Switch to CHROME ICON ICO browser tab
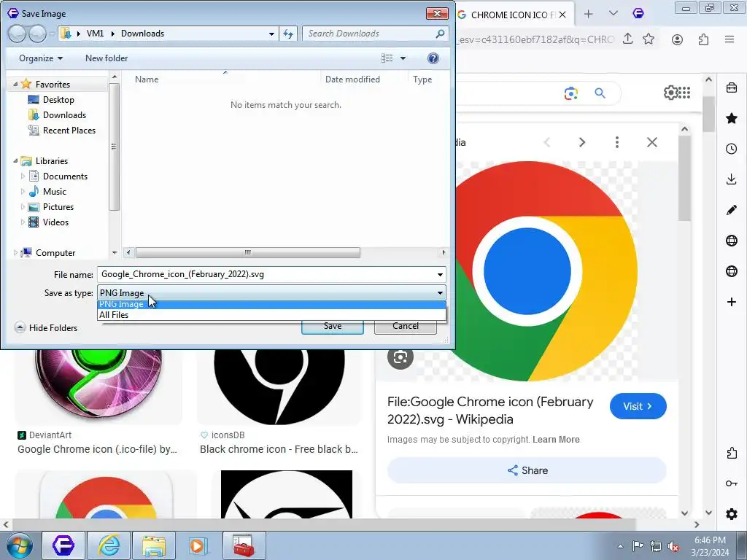747x560 pixels. click(x=513, y=15)
